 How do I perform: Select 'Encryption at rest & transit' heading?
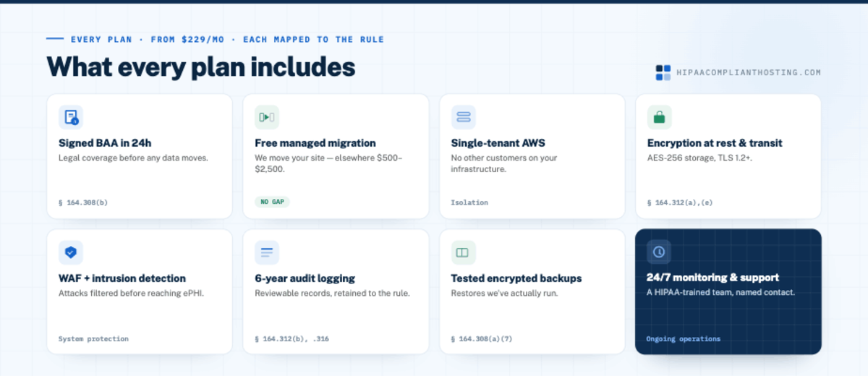715,143
